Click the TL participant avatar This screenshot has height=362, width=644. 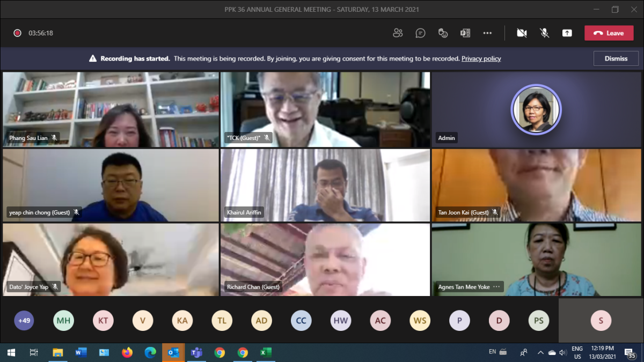coord(222,321)
